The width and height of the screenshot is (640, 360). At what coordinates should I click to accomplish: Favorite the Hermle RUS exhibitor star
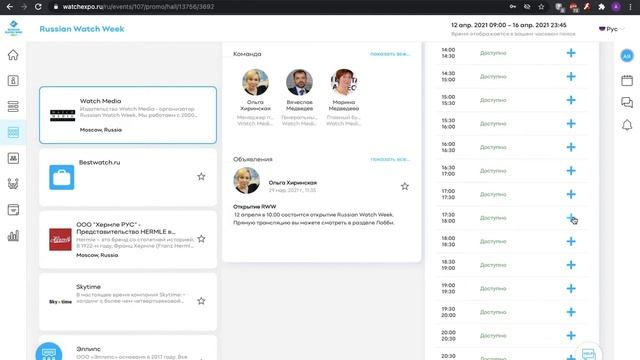201,239
